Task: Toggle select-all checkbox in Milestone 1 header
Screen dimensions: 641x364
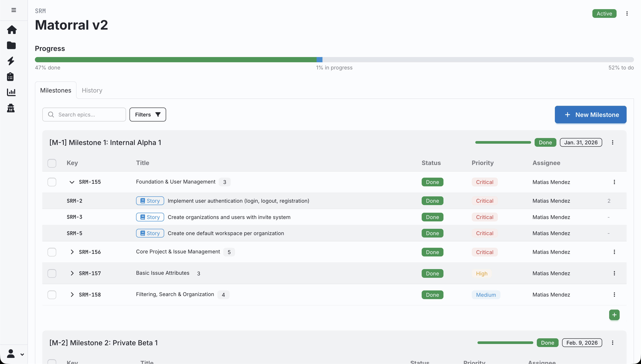Action: [x=52, y=163]
